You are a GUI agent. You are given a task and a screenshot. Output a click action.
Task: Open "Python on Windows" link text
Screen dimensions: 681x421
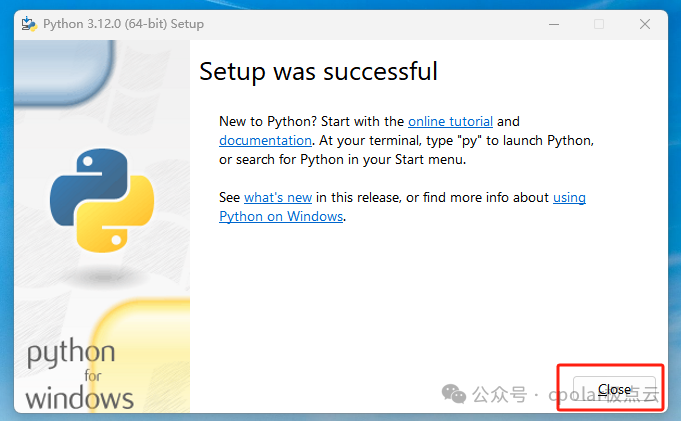pyautogui.click(x=281, y=217)
